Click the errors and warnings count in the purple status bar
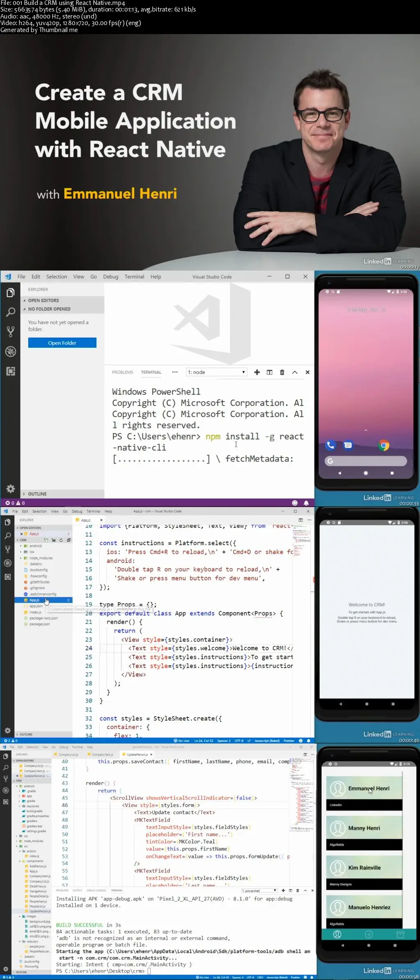This screenshot has width=420, height=980. pos(15,503)
